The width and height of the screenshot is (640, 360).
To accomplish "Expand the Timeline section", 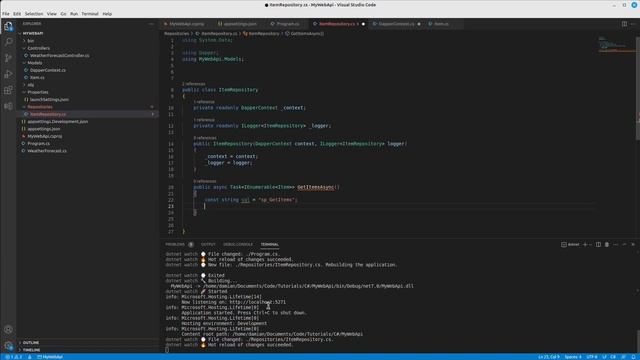I will (88, 350).
